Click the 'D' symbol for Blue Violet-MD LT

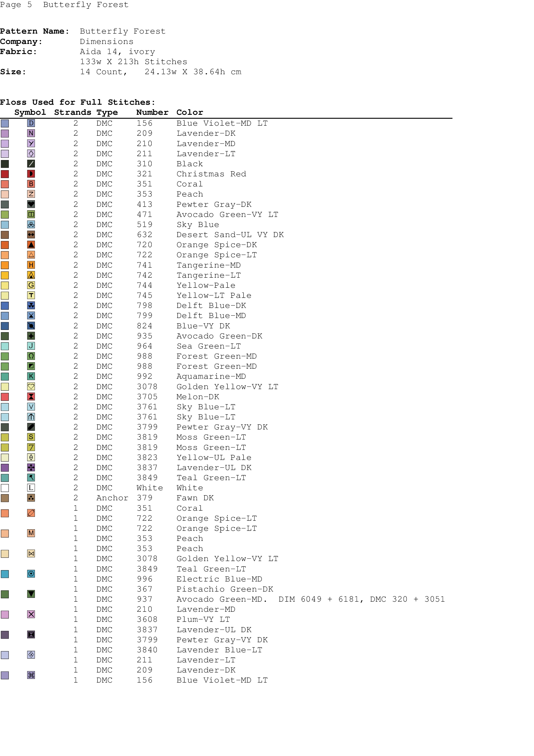click(x=31, y=123)
